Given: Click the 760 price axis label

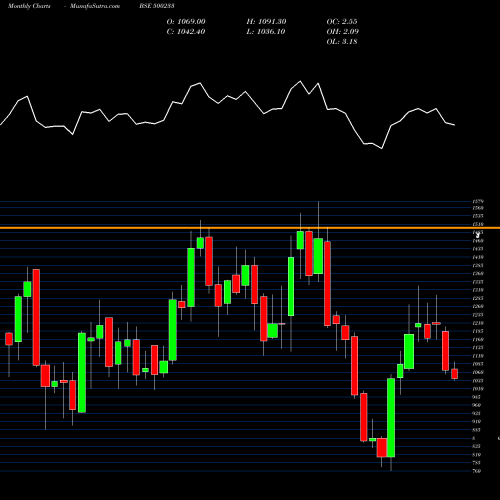Looking at the screenshot, I should pyautogui.click(x=477, y=471).
